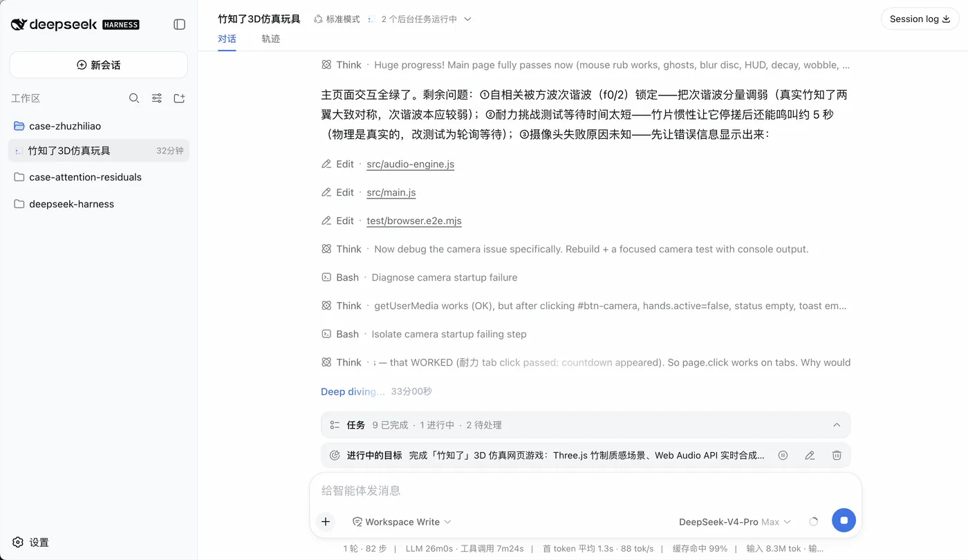Click the "Diagnose camera startup failure" step text
This screenshot has height=560, width=968.
445,277
